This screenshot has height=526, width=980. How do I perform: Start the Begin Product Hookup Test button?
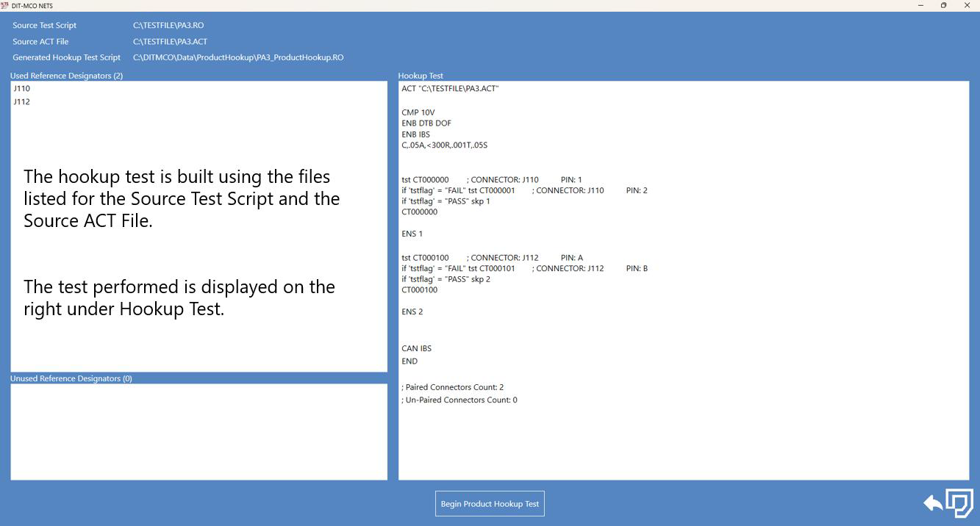point(490,504)
